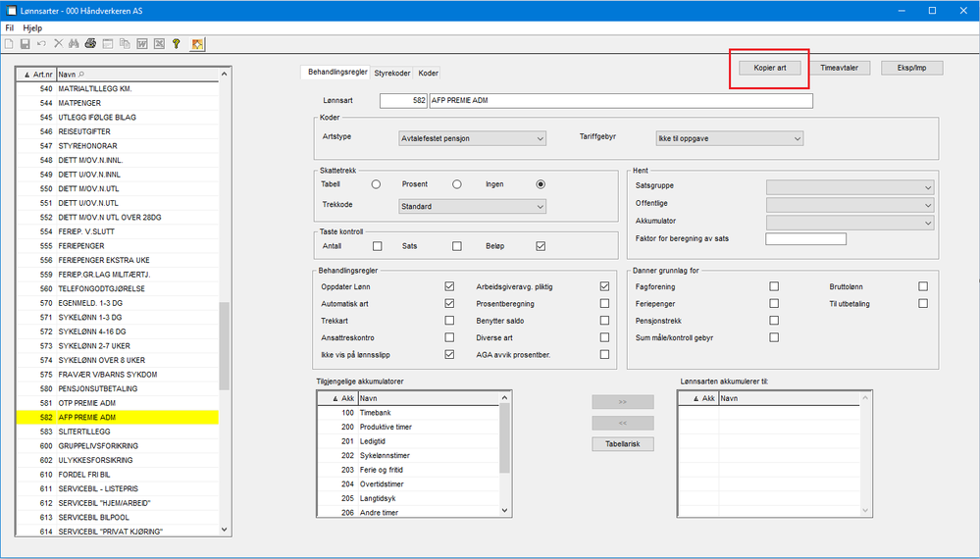
Task: Click the delete X toolbar icon
Action: 58,44
